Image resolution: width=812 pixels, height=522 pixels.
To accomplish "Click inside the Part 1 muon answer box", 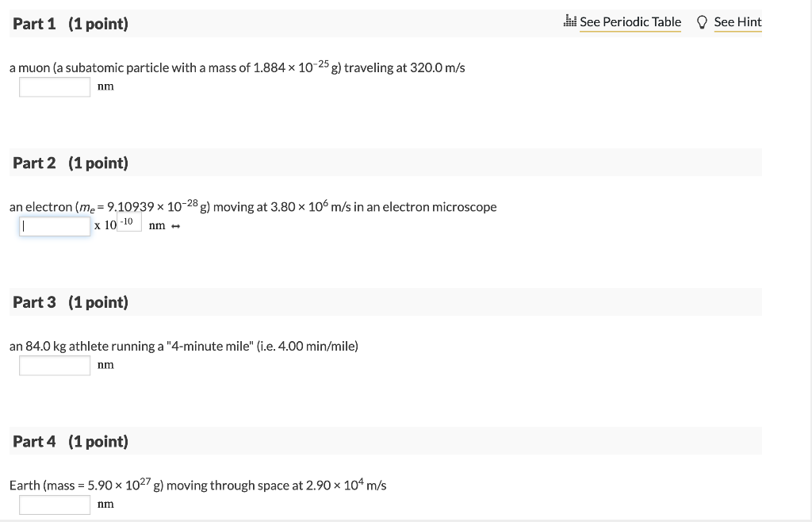I will click(x=54, y=86).
